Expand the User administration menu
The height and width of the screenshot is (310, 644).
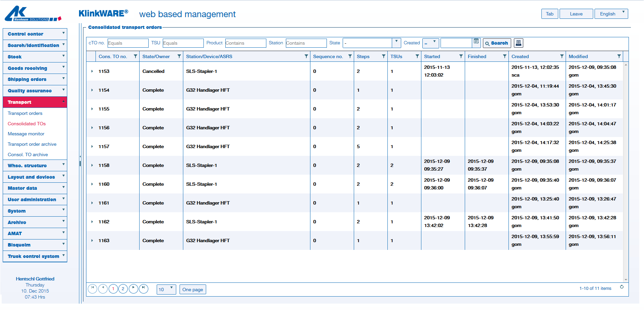[x=35, y=200]
